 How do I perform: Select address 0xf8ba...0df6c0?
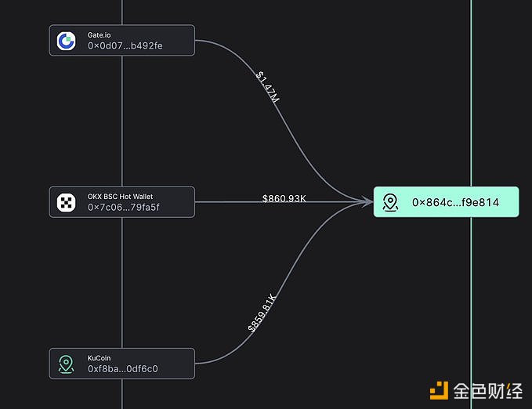[x=123, y=369]
